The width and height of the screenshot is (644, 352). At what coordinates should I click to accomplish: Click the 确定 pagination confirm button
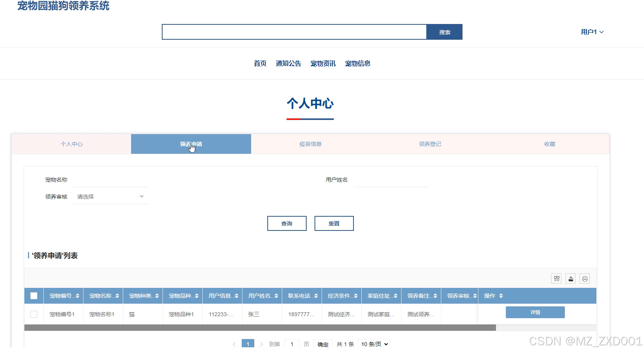pos(323,344)
